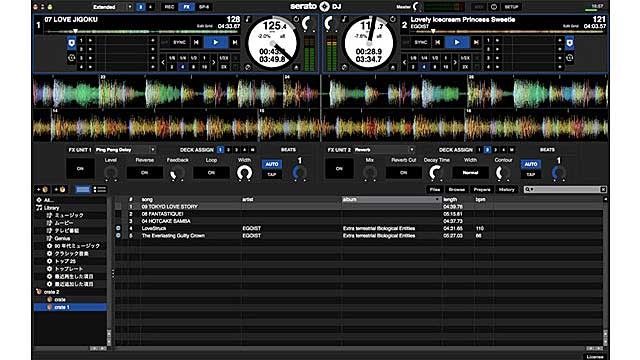This screenshot has height=360, width=640.
Task: Open the Files panel
Action: tap(435, 189)
